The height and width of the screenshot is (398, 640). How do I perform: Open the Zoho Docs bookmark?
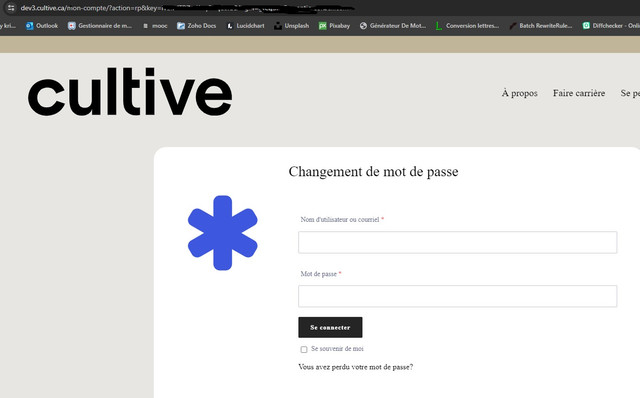(196, 26)
